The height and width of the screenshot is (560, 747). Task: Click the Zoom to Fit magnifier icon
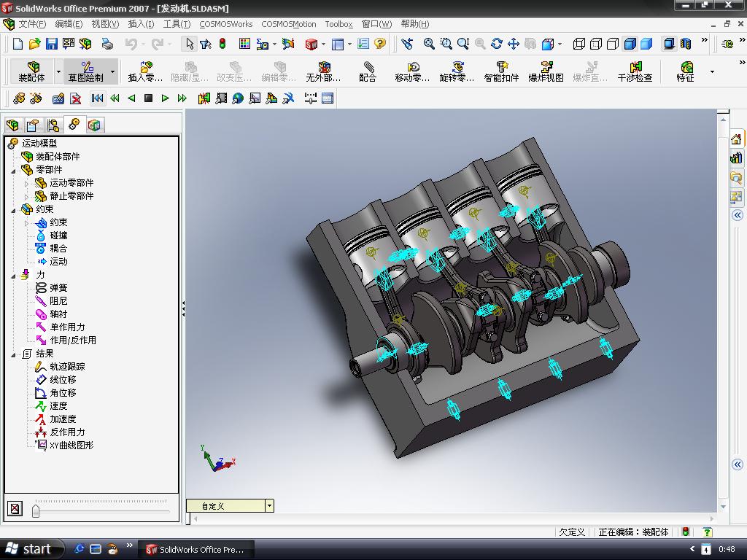point(429,44)
